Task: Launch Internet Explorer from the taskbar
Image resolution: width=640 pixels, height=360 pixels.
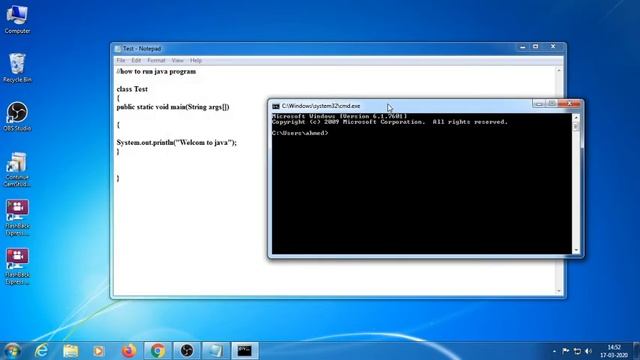Action: click(41, 351)
